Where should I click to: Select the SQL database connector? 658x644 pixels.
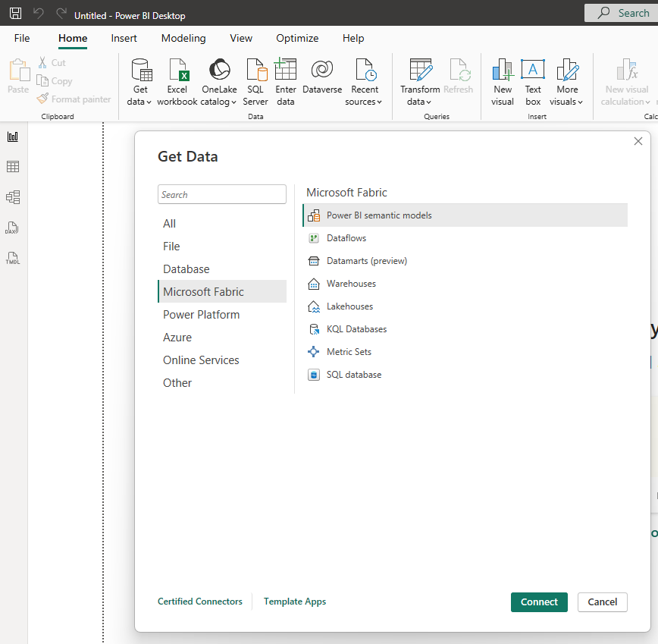point(465,375)
